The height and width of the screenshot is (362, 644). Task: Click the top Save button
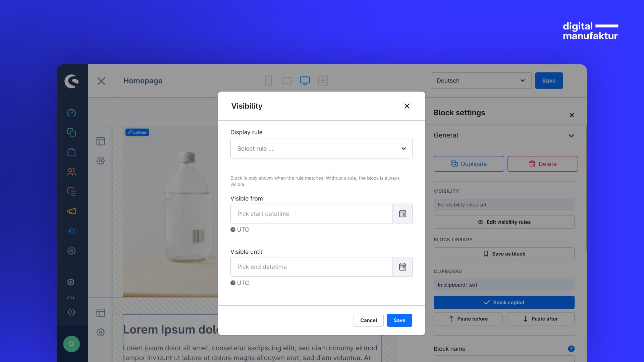(549, 80)
